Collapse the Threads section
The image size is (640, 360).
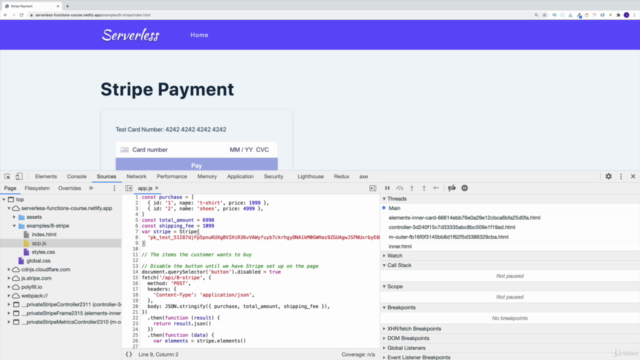coord(384,199)
